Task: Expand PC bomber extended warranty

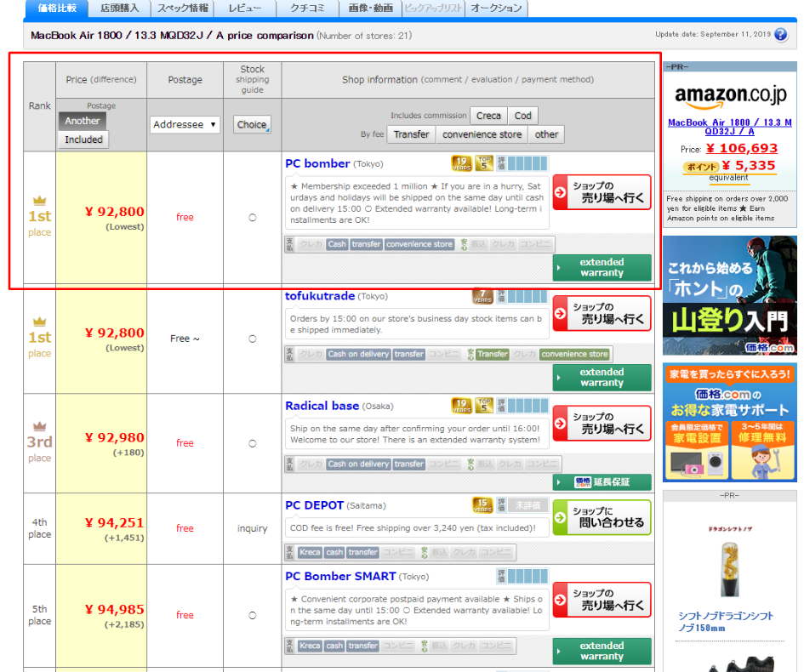Action: (x=602, y=268)
